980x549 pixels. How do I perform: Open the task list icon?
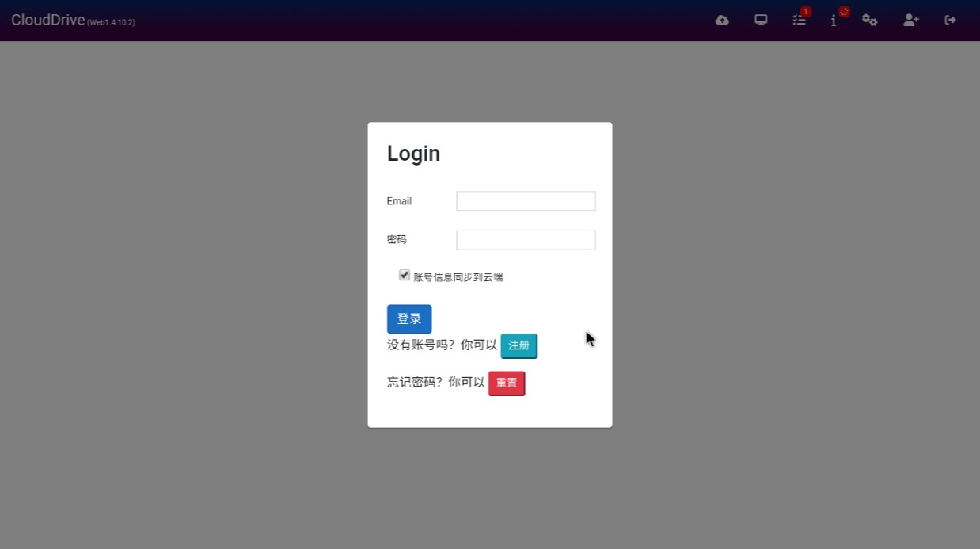click(x=799, y=21)
